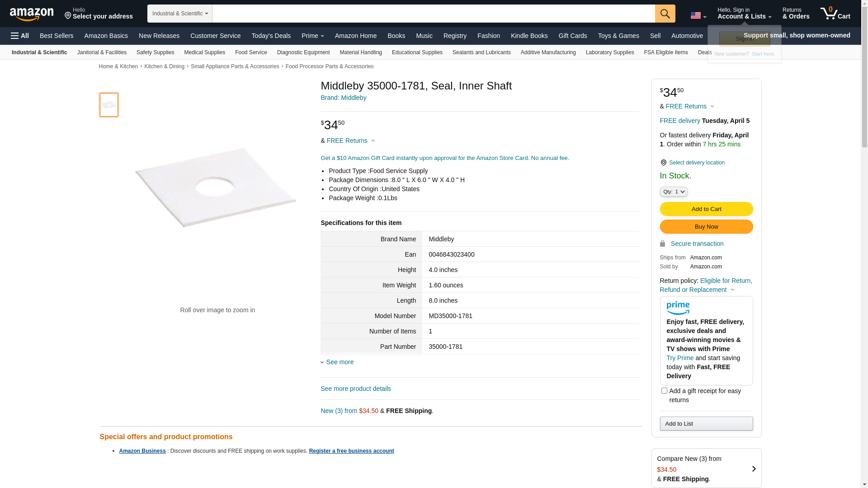Open the Today's Deals menu item

pyautogui.click(x=271, y=36)
